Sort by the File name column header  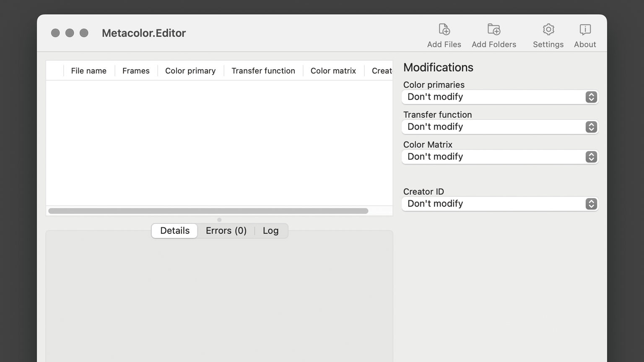pos(88,71)
